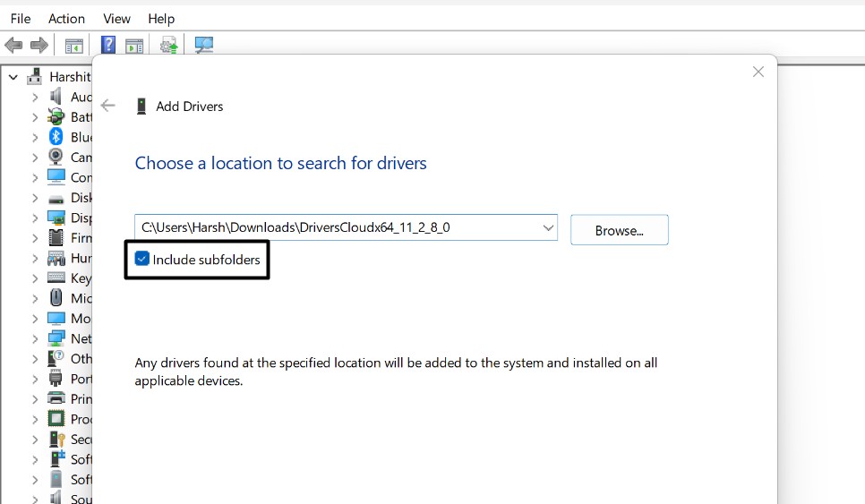Image resolution: width=865 pixels, height=504 pixels.
Task: Click the toolbar back arrow icon
Action: pos(13,45)
